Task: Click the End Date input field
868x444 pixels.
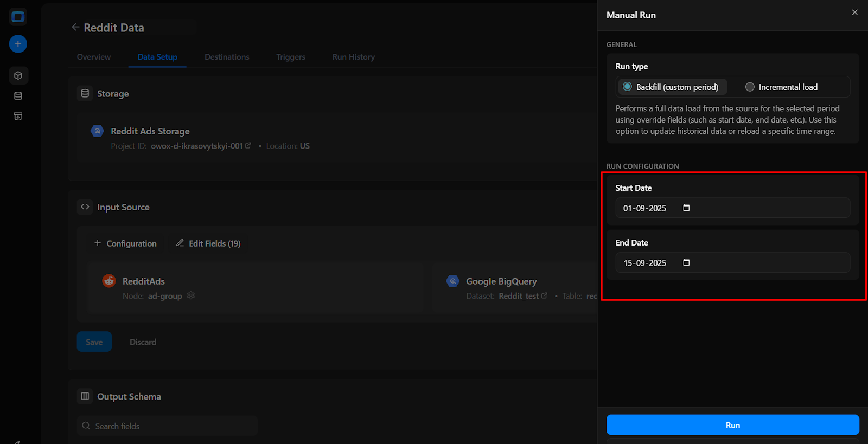Action: (733, 262)
